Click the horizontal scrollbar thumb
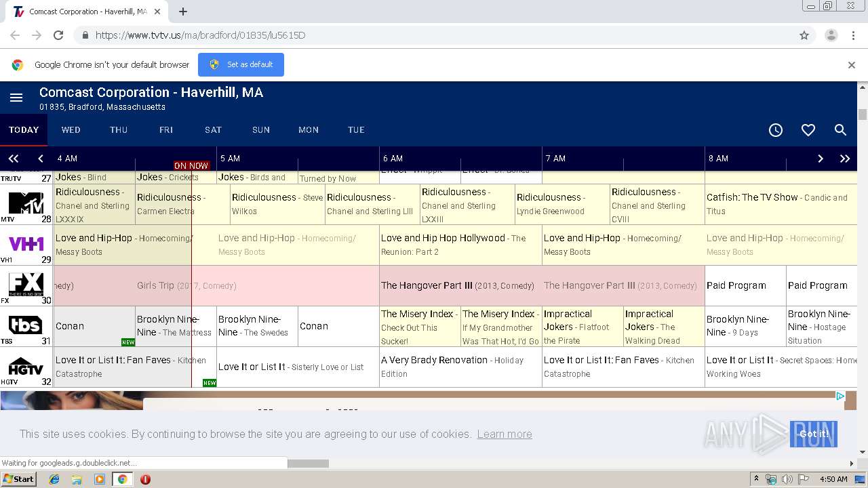This screenshot has width=868, height=488. click(309, 464)
